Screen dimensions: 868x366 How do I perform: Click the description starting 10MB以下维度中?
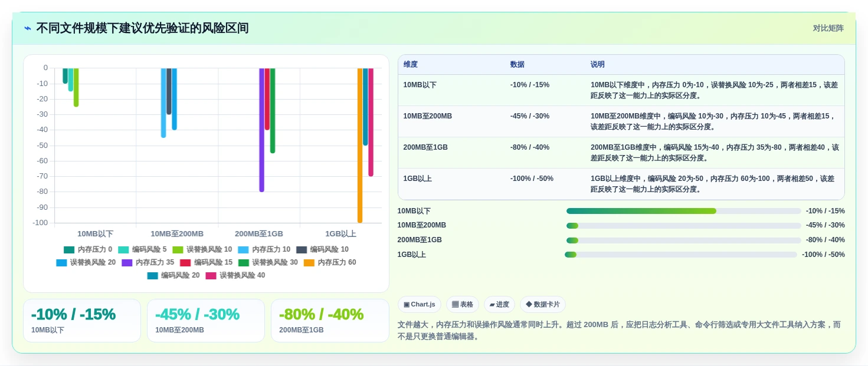(x=715, y=90)
